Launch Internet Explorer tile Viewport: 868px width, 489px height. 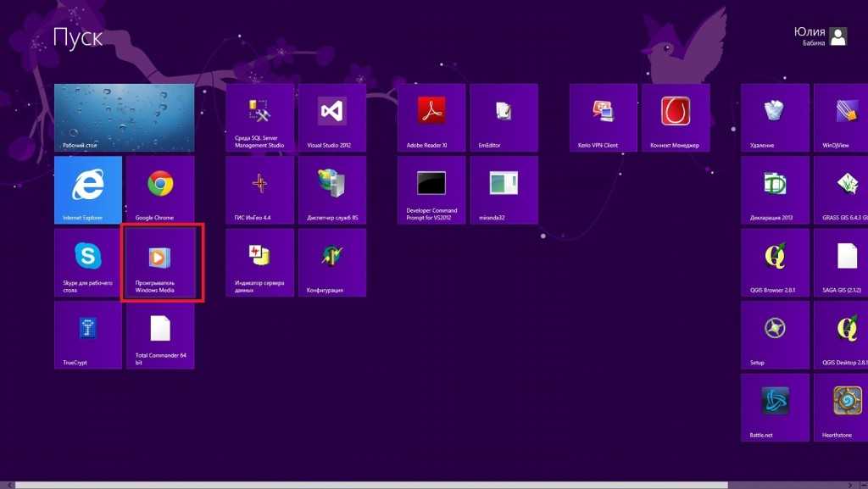click(x=88, y=191)
